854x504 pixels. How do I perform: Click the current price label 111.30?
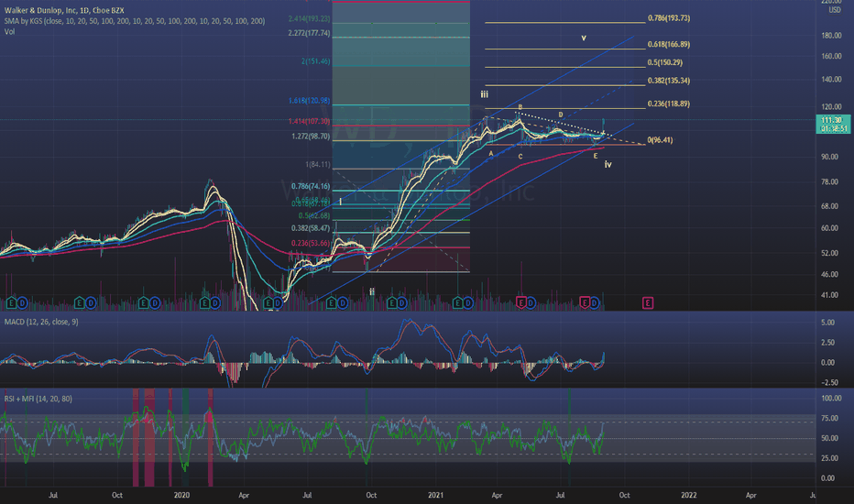pyautogui.click(x=832, y=120)
